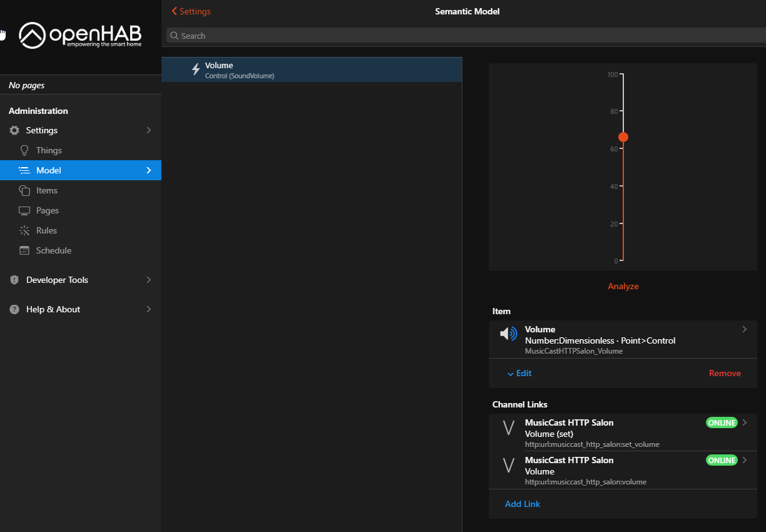Select the Volume Control (SoundVolume) tree row

(312, 69)
